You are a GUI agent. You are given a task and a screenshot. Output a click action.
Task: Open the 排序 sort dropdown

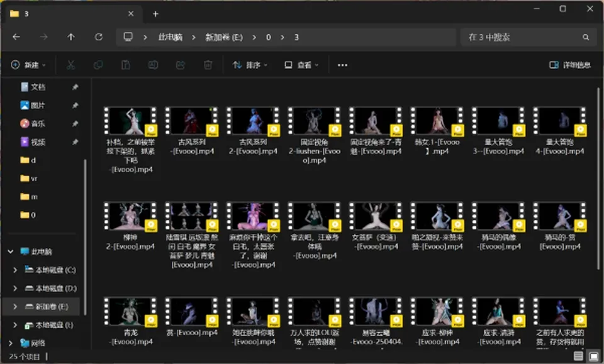[250, 65]
